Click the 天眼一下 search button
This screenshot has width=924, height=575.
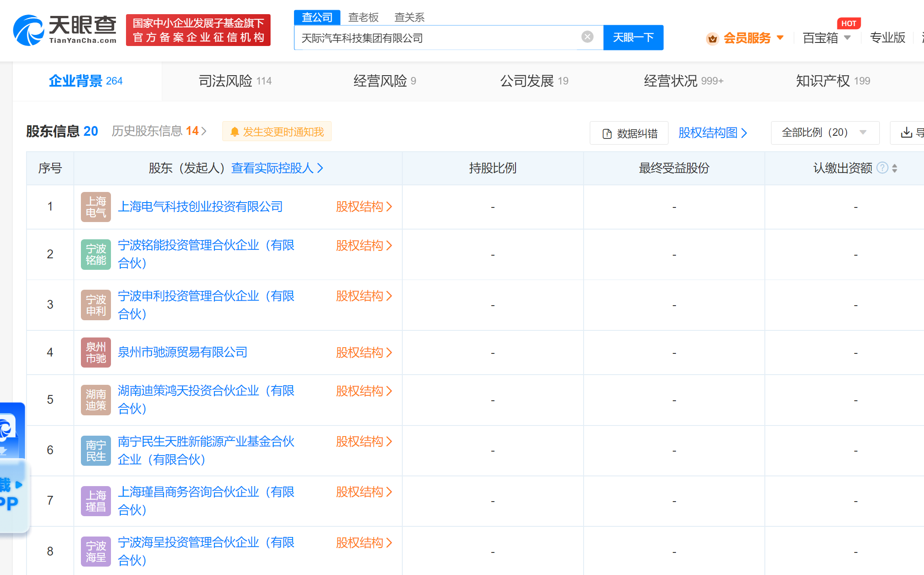[x=633, y=38]
